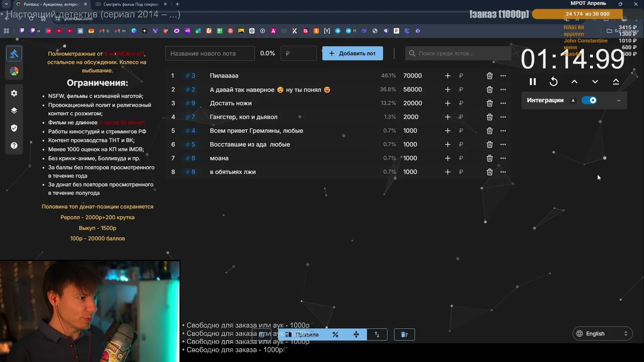644x362 pixels.
Task: Delete the Пилааааа lot
Action: coord(490,76)
